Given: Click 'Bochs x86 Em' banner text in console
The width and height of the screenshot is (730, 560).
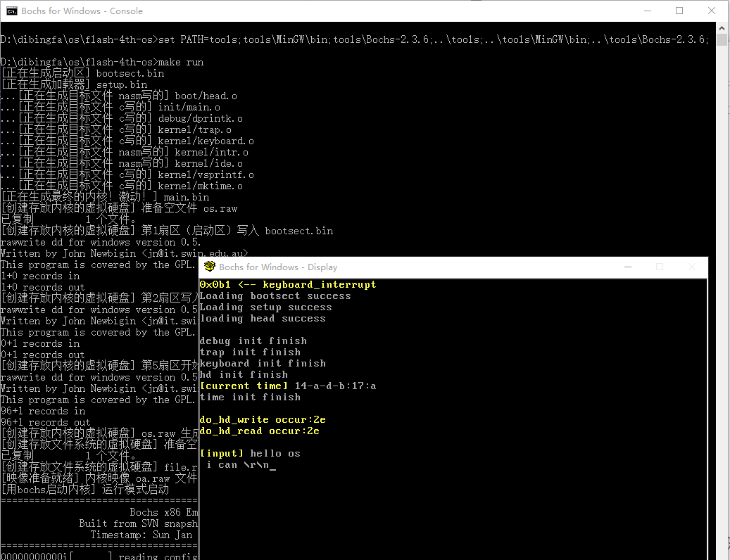Looking at the screenshot, I should [163, 513].
